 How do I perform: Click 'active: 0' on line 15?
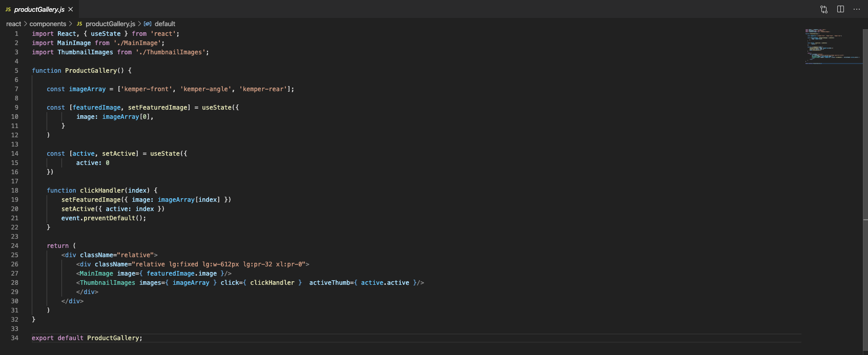point(93,163)
